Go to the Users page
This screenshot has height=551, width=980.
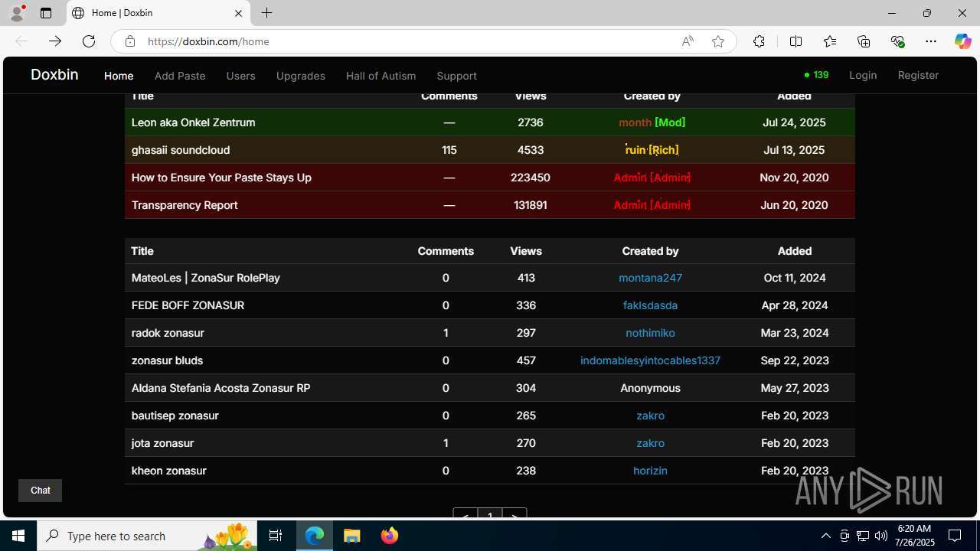coord(240,76)
